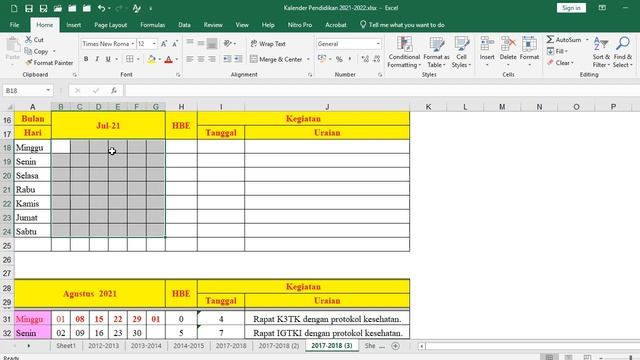
Task: Click the Borders grid icon
Action: [129, 59]
